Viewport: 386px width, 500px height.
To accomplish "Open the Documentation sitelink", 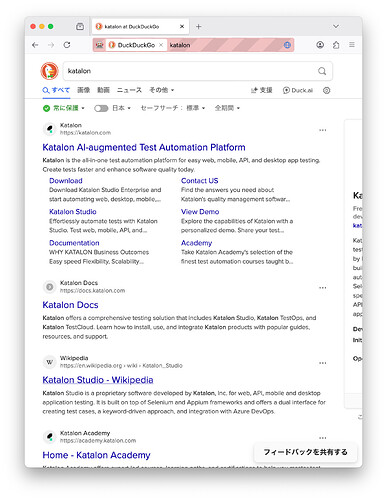I will 74,243.
